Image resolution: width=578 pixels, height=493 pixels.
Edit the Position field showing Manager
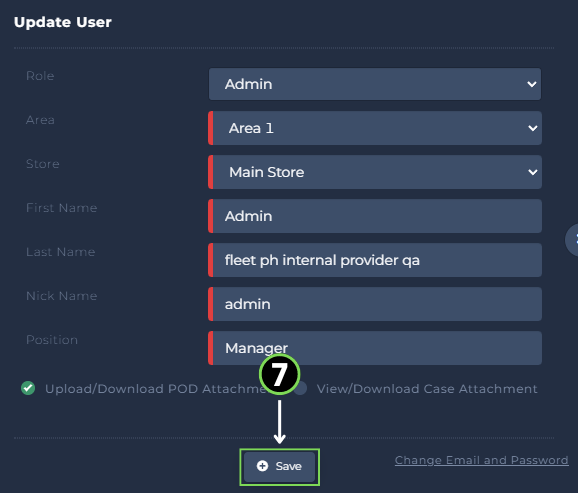(x=375, y=348)
